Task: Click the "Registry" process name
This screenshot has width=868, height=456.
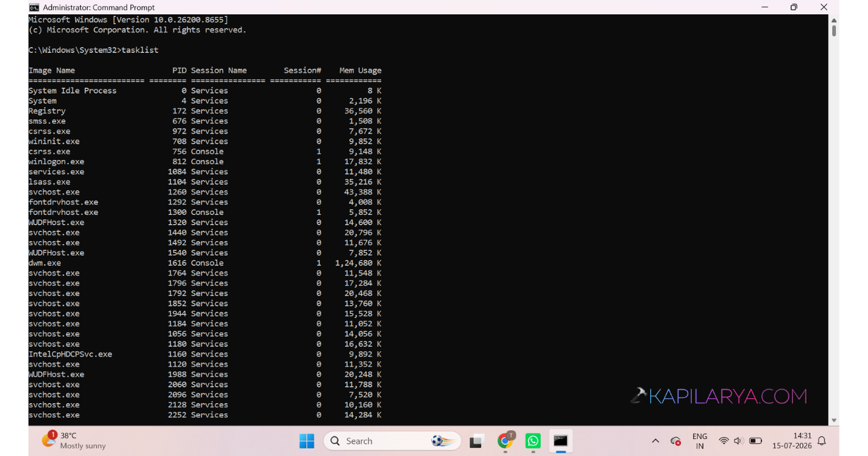Action: (x=47, y=111)
